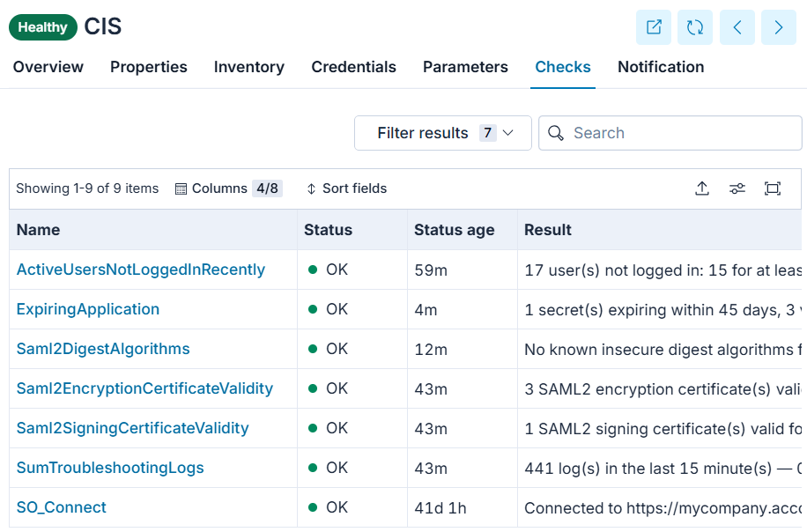Open Saml2SigningCertificateValidity check
This screenshot has height=532, width=807.
tap(132, 428)
